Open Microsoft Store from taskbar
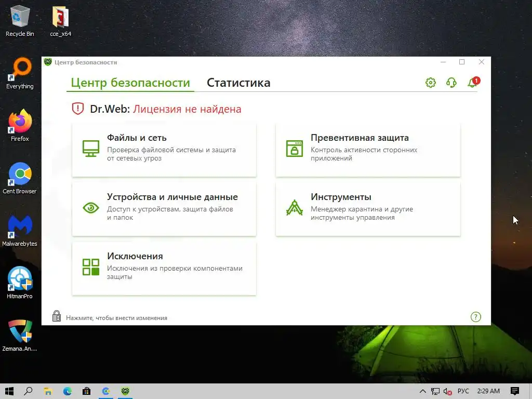532x399 pixels. [x=87, y=391]
